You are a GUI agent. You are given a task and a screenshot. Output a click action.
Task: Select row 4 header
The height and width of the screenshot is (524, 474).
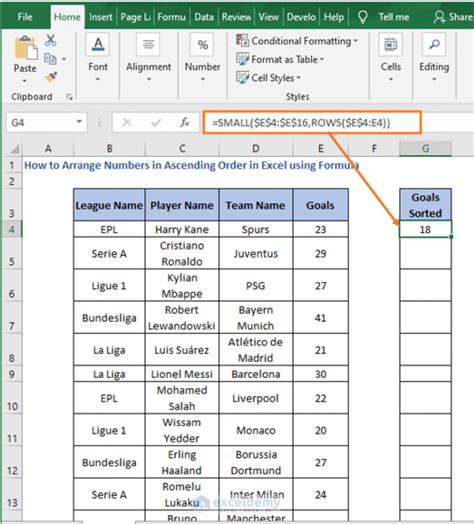click(x=12, y=230)
